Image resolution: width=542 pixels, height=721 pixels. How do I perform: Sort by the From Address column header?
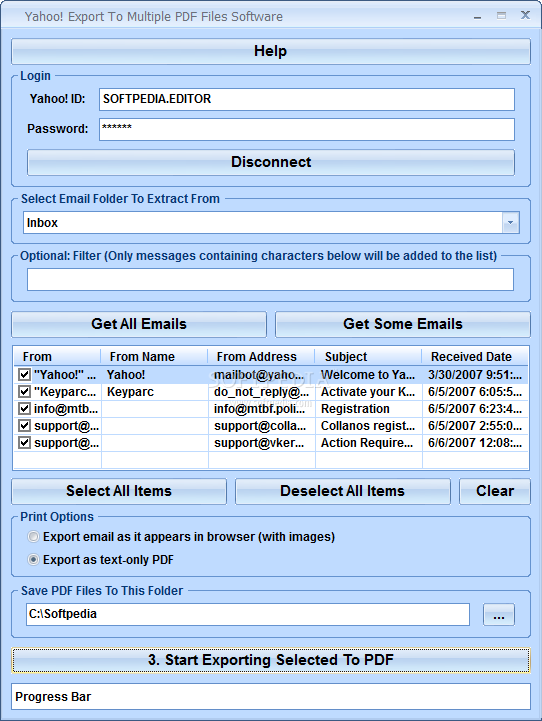[261, 357]
